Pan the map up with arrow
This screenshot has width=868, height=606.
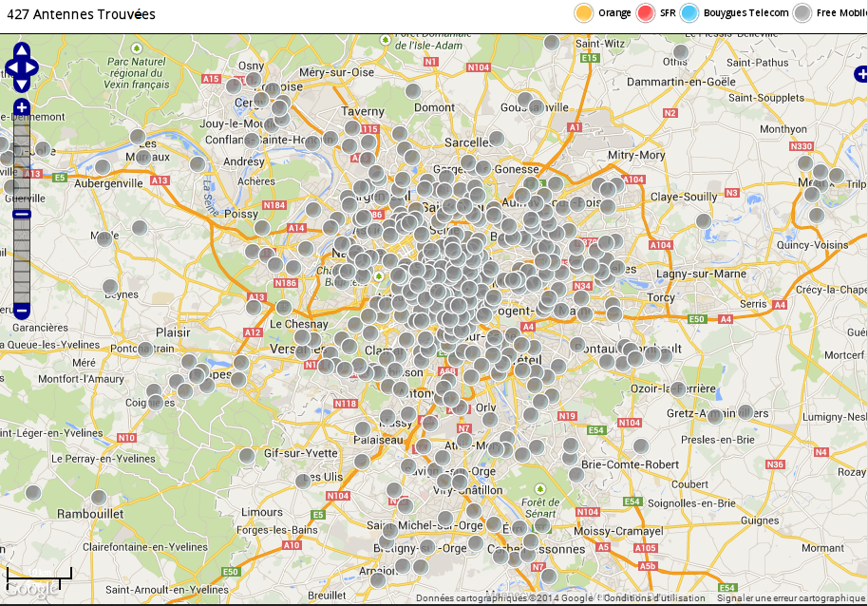coord(21,49)
